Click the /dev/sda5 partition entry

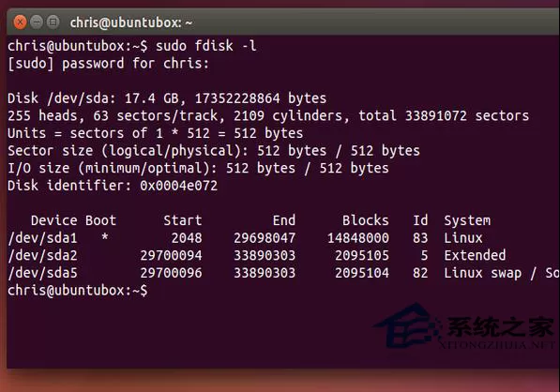42,273
